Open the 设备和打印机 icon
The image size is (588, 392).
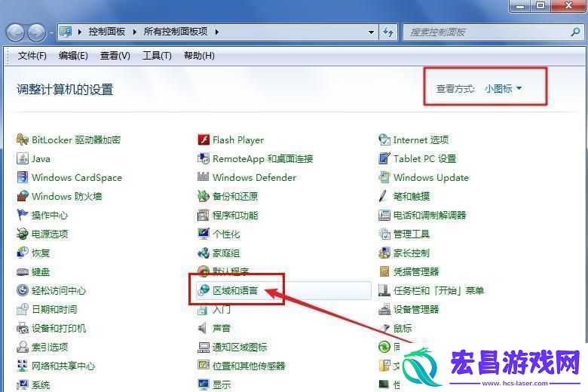(22, 328)
